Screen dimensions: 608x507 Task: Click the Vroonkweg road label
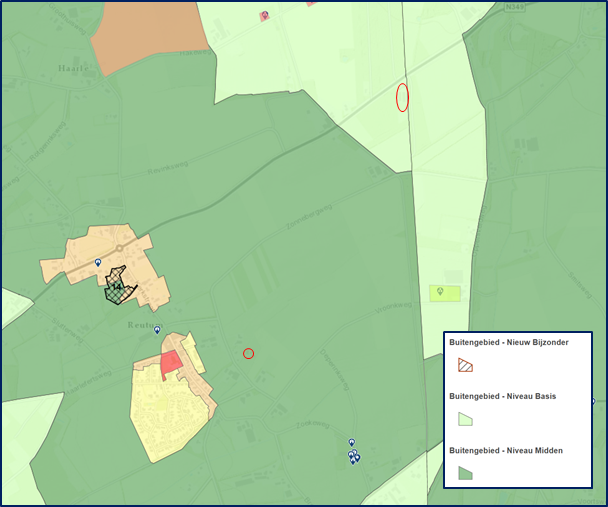pos(393,308)
